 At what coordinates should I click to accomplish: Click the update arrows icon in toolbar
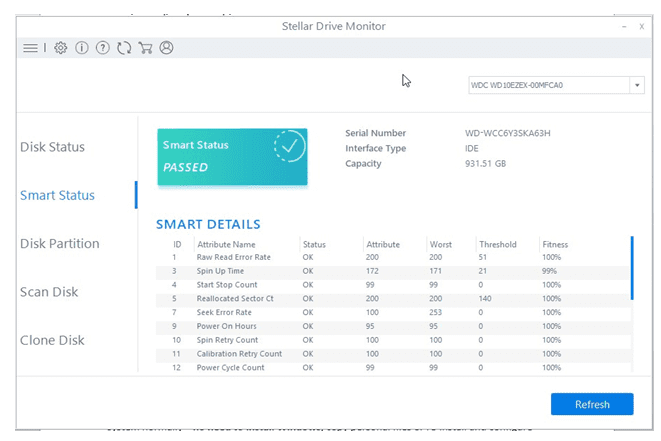point(124,48)
